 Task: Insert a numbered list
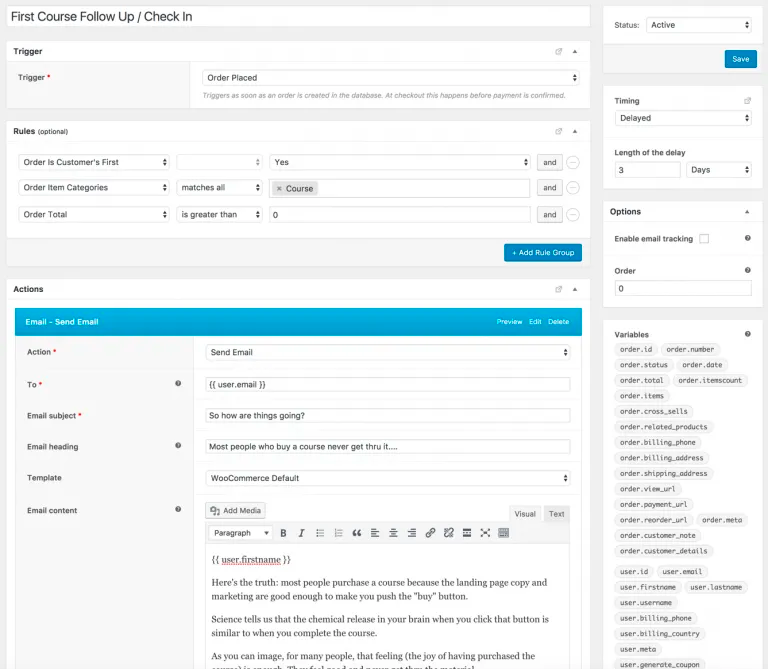tap(338, 533)
